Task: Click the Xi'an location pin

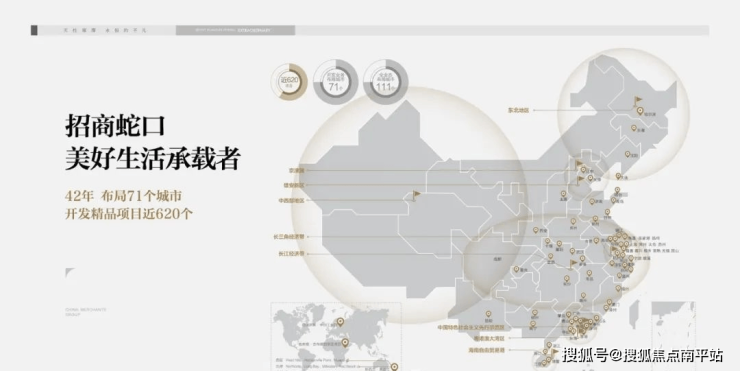Action: [536, 230]
